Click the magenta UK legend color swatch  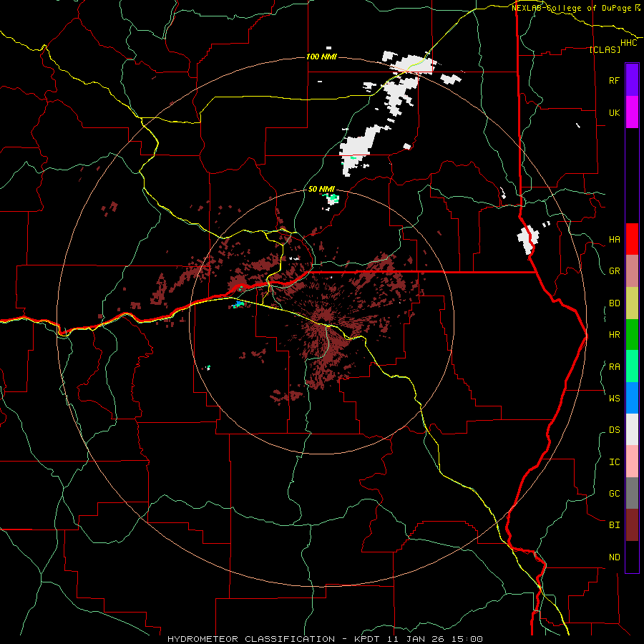[x=632, y=112]
